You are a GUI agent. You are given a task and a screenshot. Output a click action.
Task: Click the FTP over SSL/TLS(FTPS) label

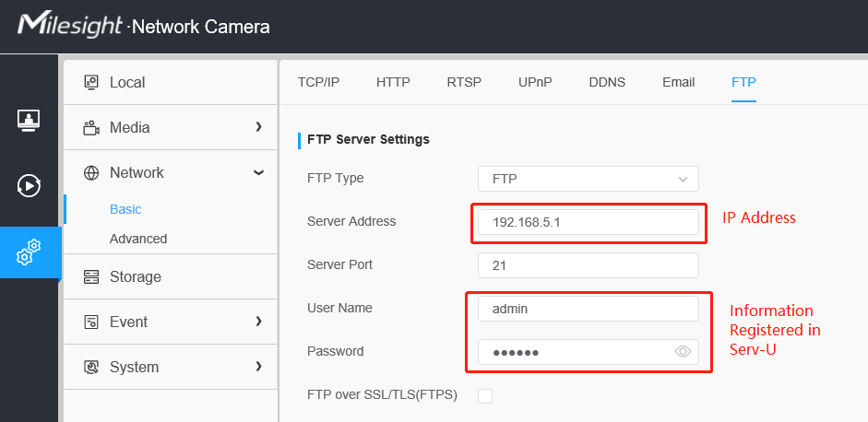pyautogui.click(x=383, y=395)
